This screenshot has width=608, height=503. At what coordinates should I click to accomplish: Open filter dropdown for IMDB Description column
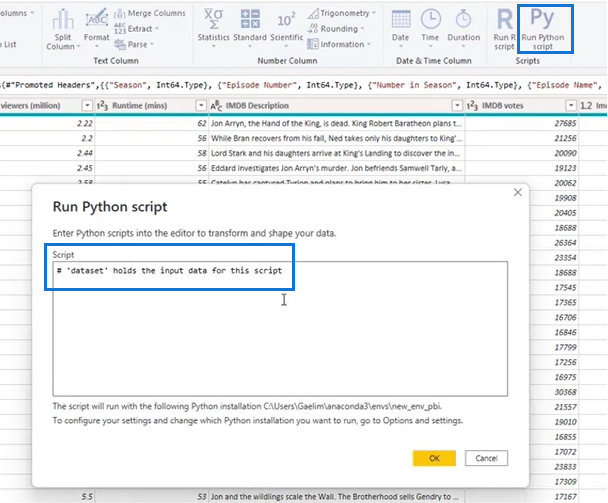[x=457, y=105]
